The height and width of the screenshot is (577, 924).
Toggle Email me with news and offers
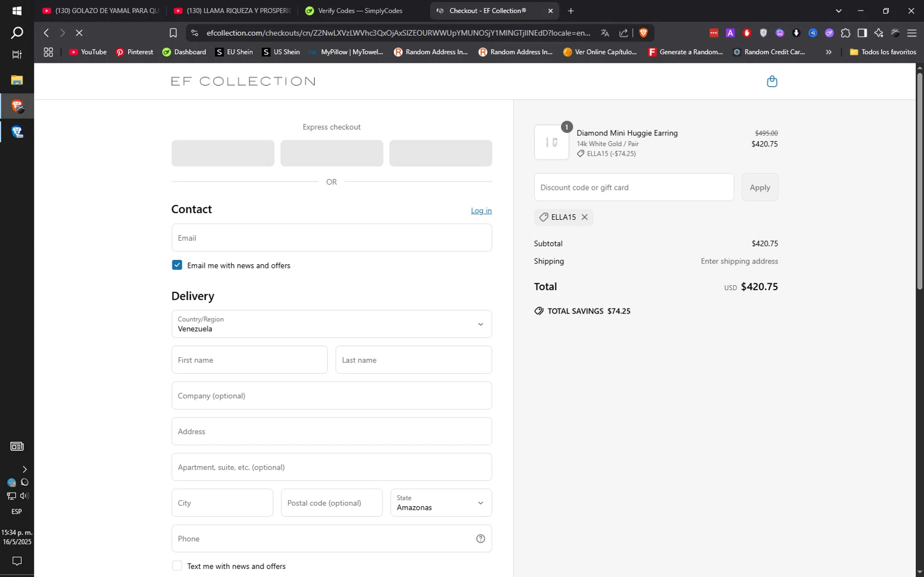pos(177,265)
